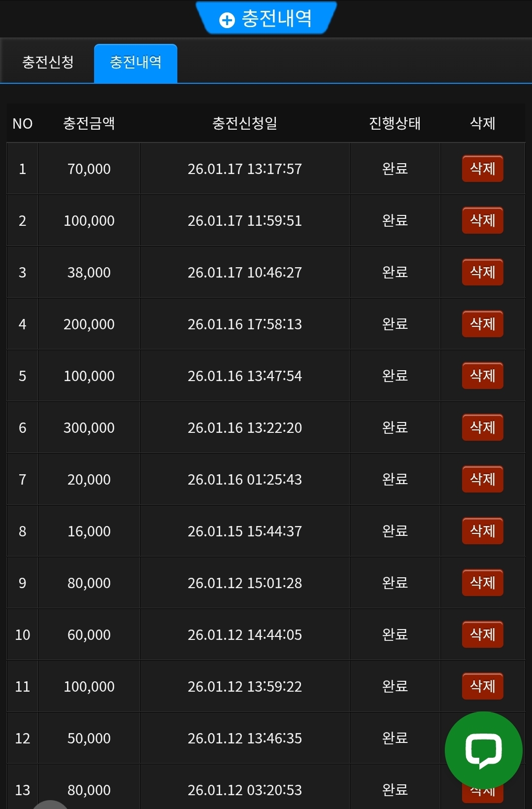Image resolution: width=532 pixels, height=809 pixels.
Task: Delete row 5 from 13:47:54
Action: 482,376
